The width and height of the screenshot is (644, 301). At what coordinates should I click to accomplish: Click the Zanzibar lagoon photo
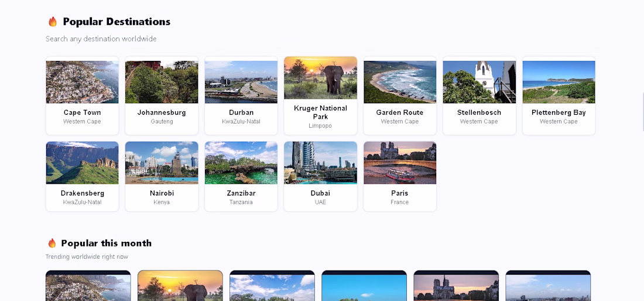coord(241,163)
